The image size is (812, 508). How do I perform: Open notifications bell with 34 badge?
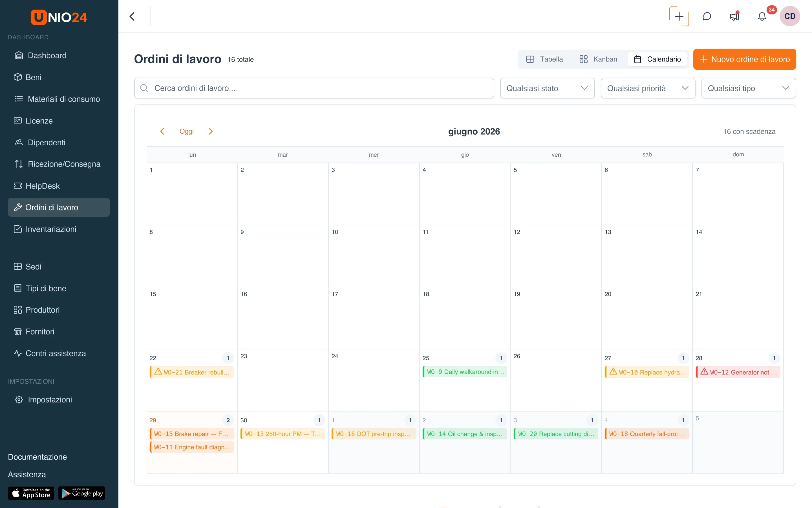pyautogui.click(x=762, y=16)
